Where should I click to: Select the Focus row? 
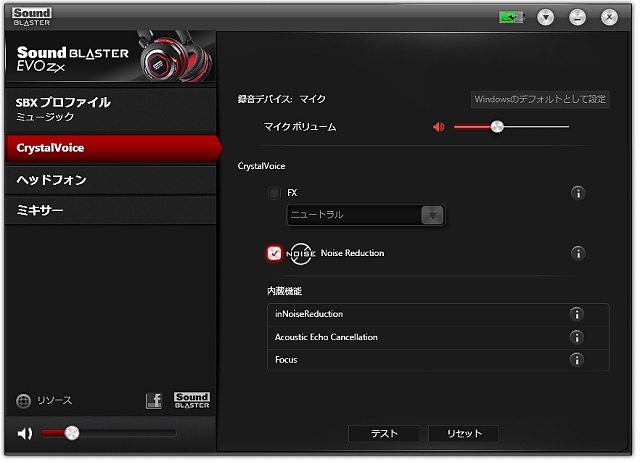(x=438, y=360)
